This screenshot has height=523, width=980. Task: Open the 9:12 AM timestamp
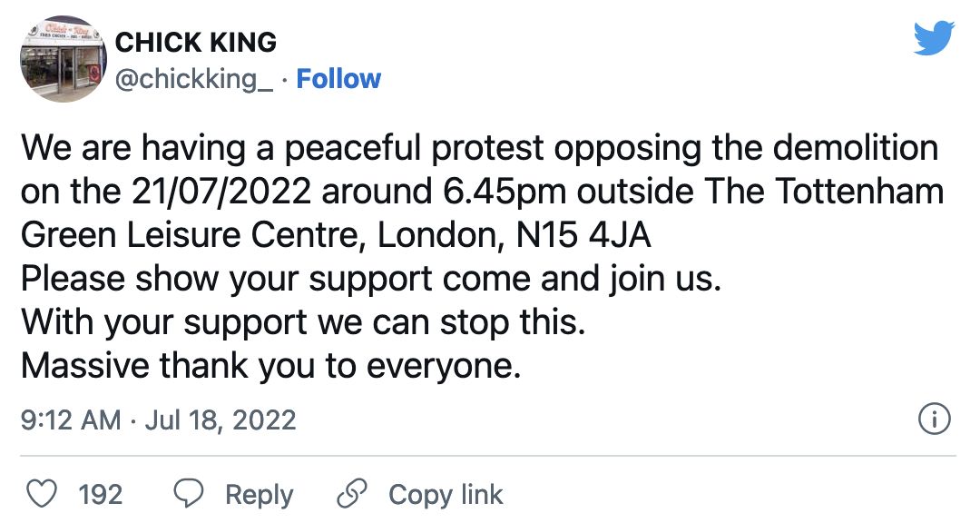point(71,419)
